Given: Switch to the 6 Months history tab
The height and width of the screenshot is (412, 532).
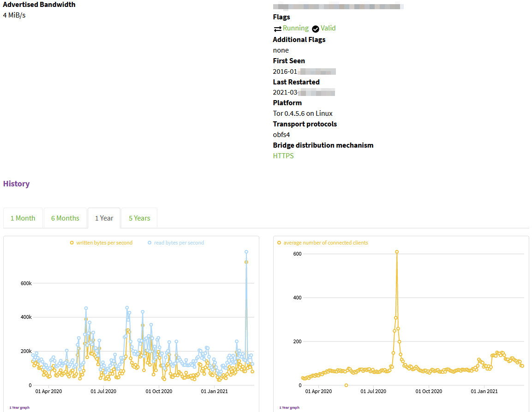Looking at the screenshot, I should (65, 218).
